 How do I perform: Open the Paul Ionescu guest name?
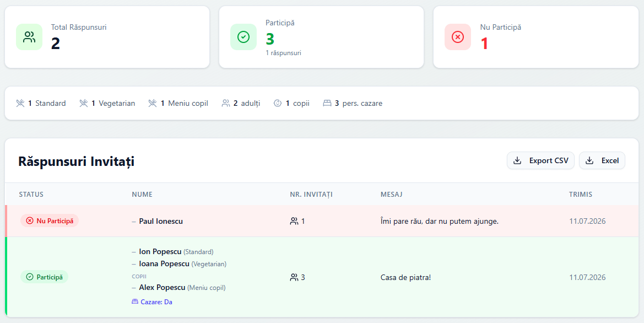pos(161,221)
